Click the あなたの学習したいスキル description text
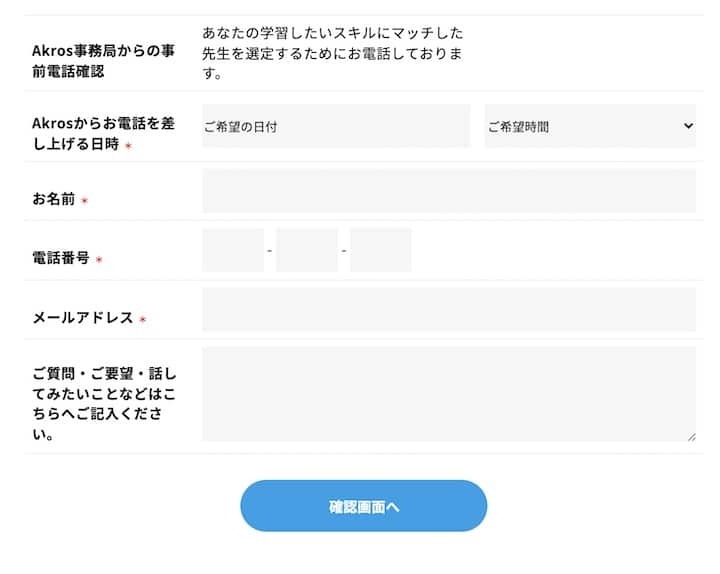720x574 pixels. pos(331,53)
